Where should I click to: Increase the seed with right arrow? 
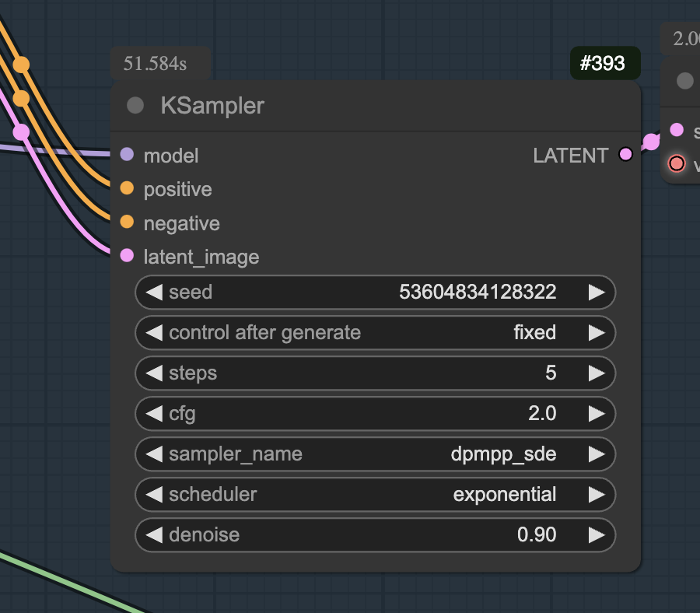[597, 292]
